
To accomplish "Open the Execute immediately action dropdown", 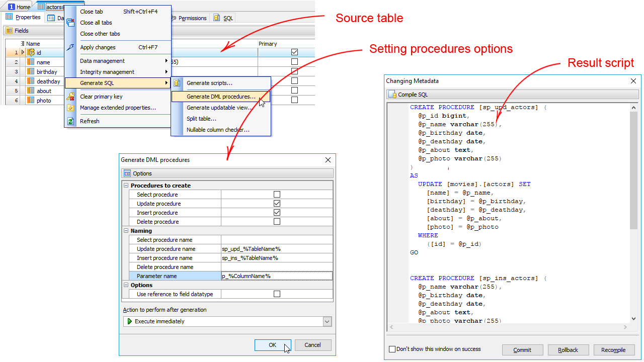I will pos(327,321).
